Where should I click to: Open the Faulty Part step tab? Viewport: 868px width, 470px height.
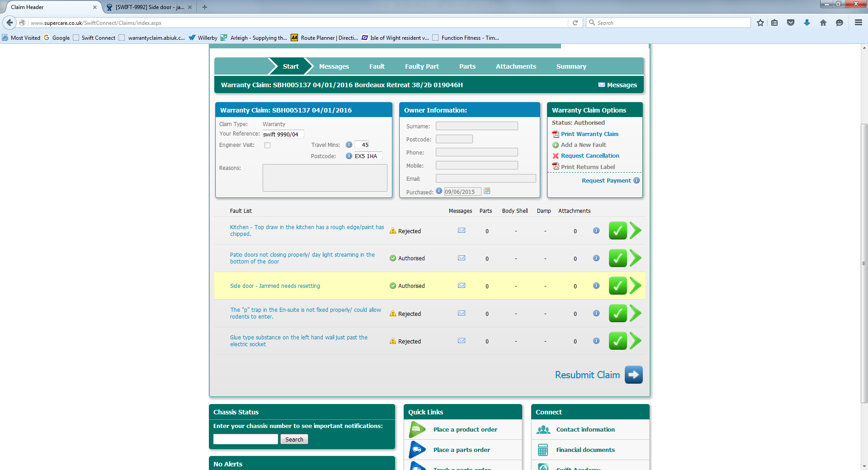click(x=422, y=66)
